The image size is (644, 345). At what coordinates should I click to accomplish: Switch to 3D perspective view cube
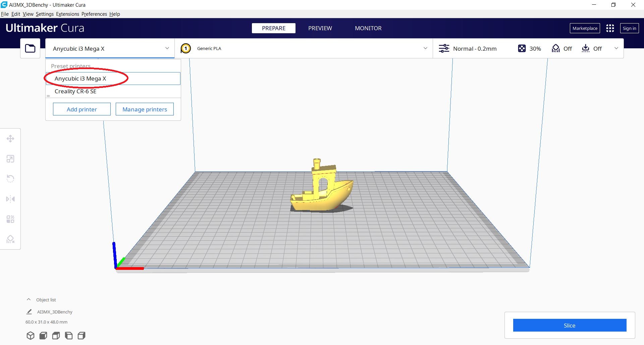pyautogui.click(x=31, y=336)
